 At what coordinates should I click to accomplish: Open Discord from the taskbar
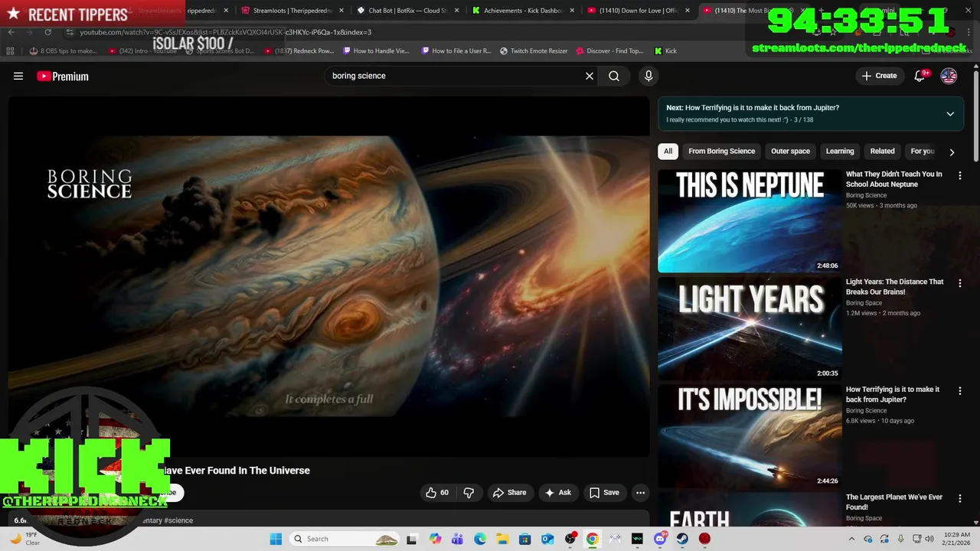coord(660,539)
